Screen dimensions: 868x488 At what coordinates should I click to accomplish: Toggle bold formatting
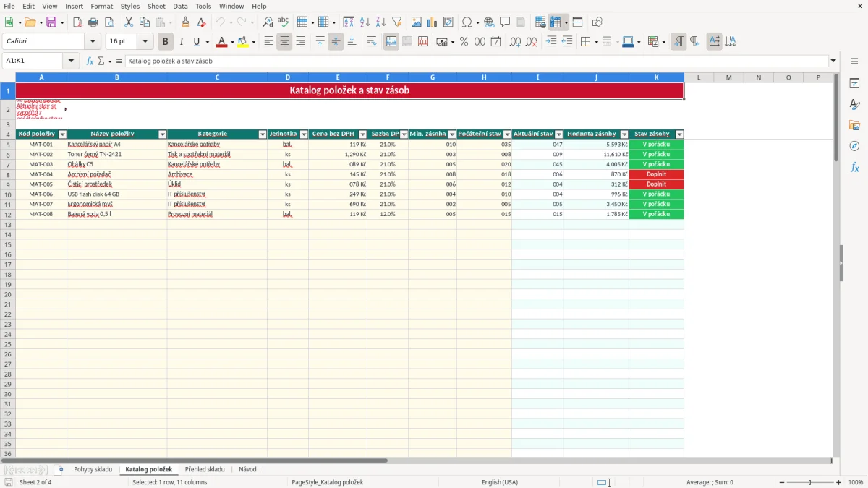(166, 42)
